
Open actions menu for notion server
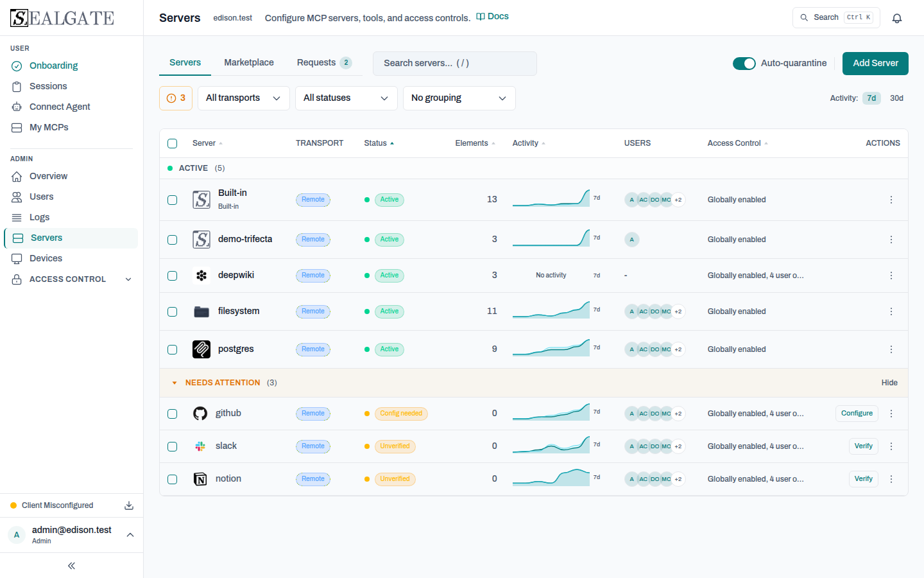(x=891, y=479)
